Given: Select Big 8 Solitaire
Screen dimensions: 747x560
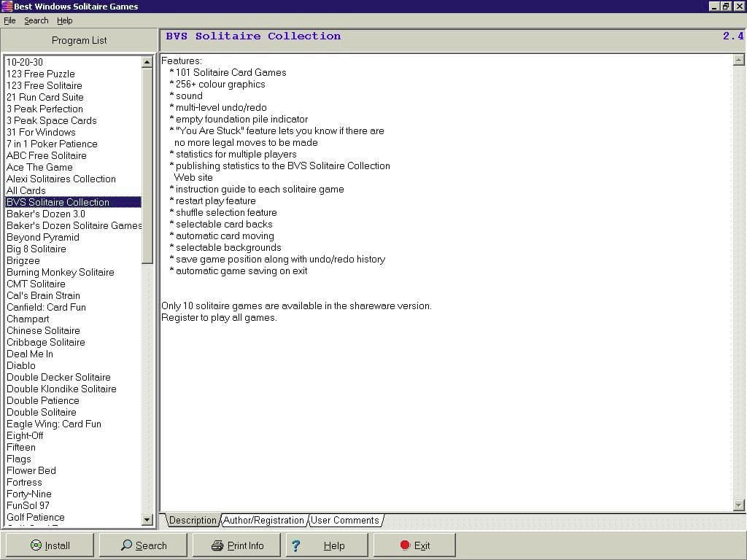Looking at the screenshot, I should pyautogui.click(x=73, y=249).
